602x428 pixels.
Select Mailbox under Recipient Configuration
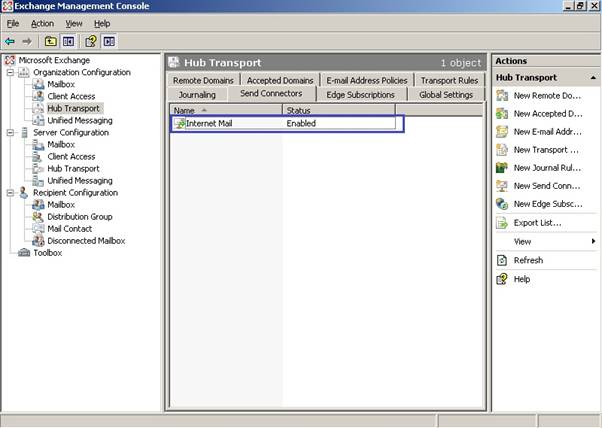pos(61,205)
